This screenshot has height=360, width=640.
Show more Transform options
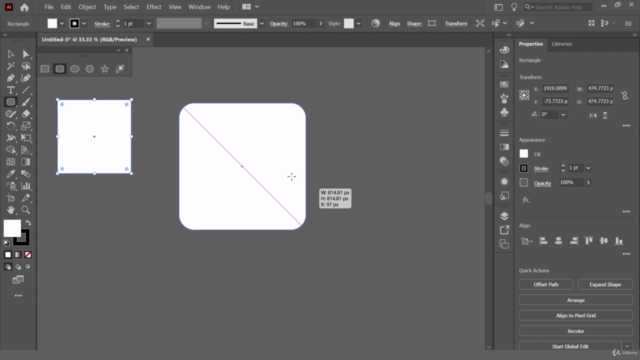[626, 126]
